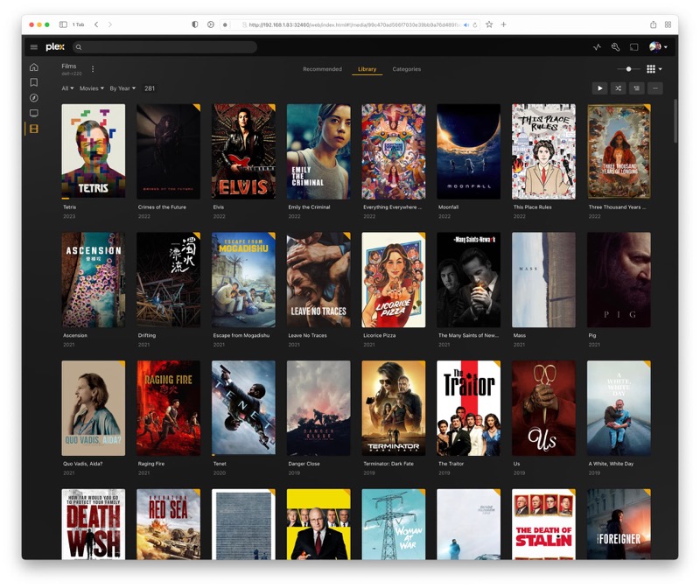Click the Add to queue button
Image resolution: width=700 pixels, height=588 pixels.
(637, 88)
